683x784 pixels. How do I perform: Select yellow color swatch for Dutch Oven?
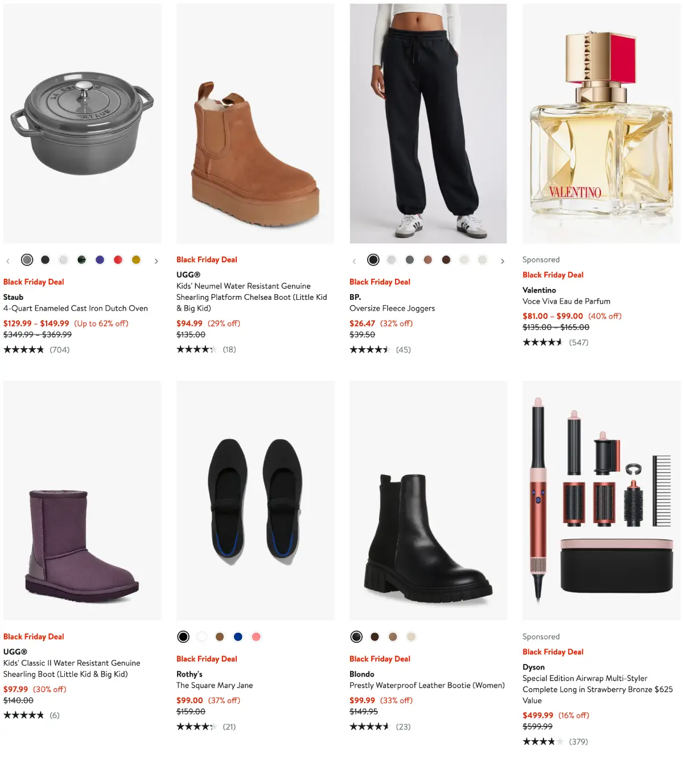pos(136,260)
